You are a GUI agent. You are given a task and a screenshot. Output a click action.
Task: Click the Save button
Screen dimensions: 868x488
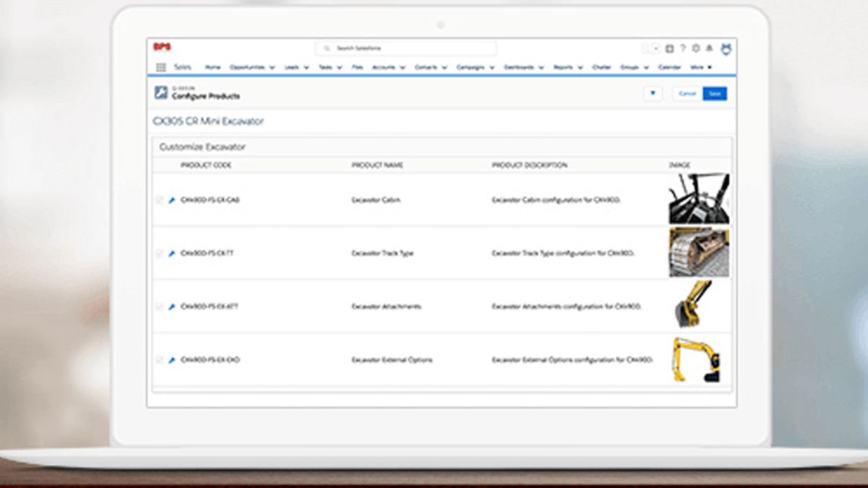(x=715, y=94)
